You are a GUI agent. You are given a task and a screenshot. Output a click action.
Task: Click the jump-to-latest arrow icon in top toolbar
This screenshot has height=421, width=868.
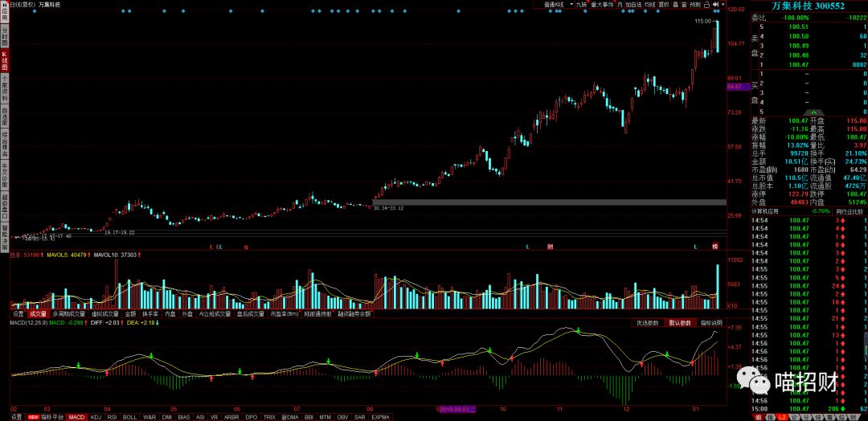pos(715,5)
